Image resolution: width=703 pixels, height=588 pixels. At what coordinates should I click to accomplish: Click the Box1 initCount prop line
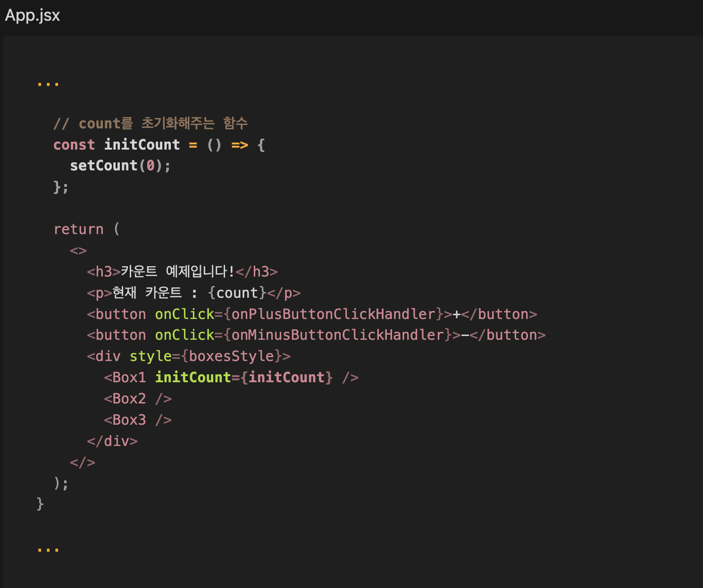pos(231,378)
